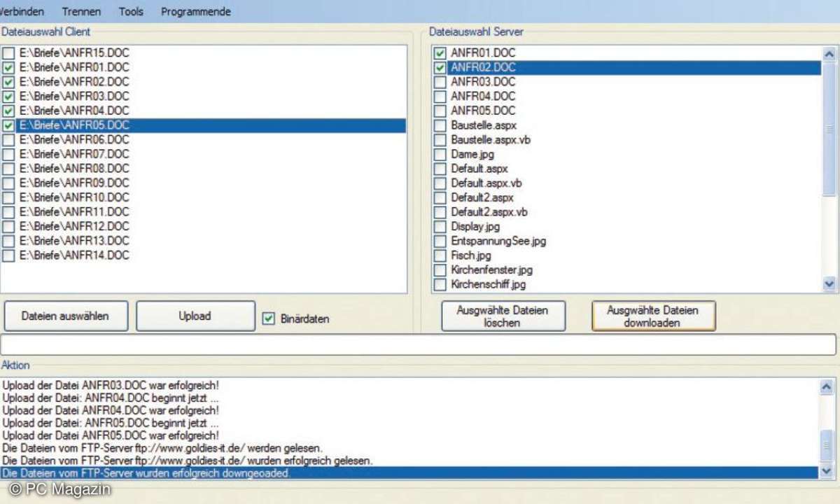Click Ausgewählte Dateien löschen button
The width and height of the screenshot is (840, 504).
point(503,316)
